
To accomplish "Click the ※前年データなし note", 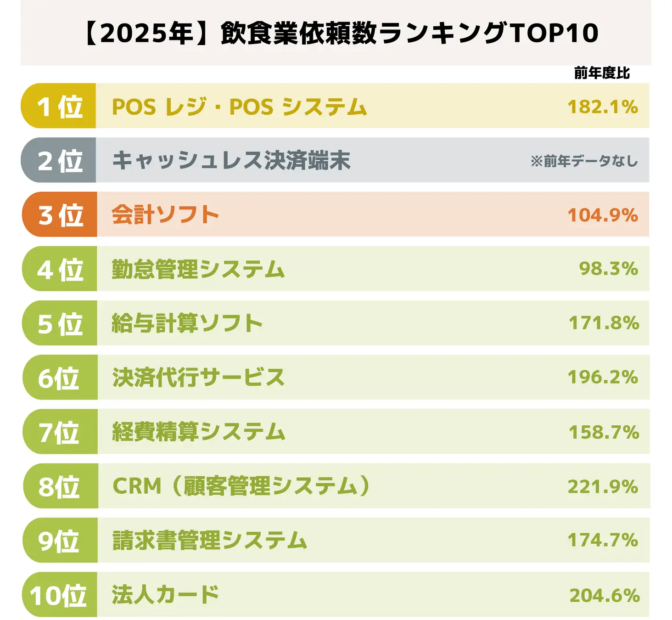I will click(x=584, y=161).
